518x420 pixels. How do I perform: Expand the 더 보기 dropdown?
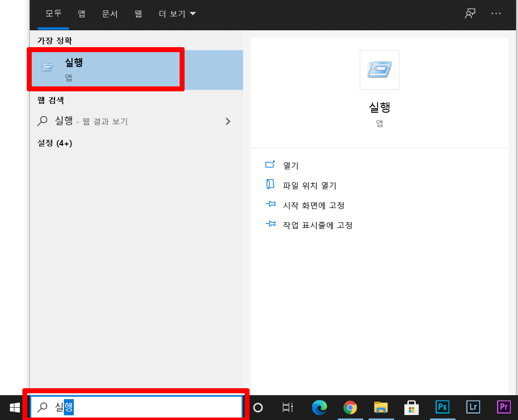[x=178, y=13]
